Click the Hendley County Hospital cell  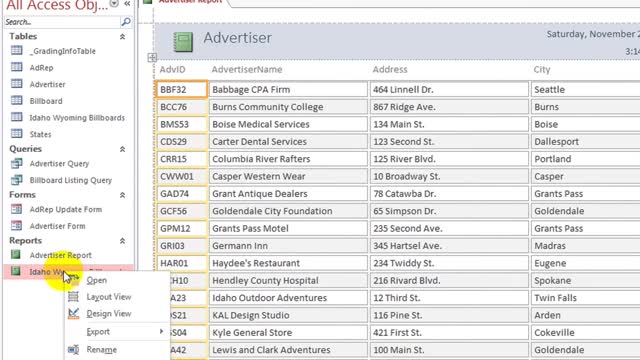(x=288, y=280)
